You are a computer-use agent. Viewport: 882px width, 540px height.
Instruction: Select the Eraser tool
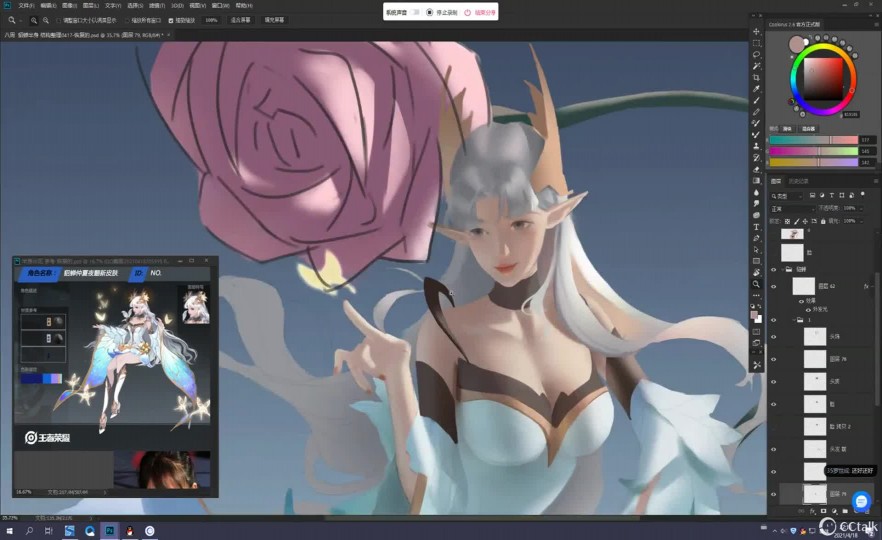(x=757, y=169)
